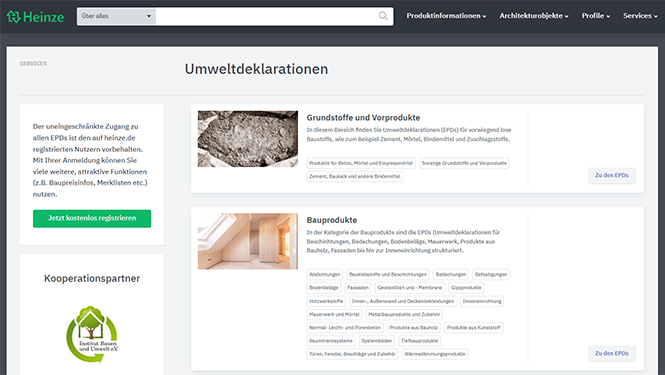Click 'Jetzt kostenlos registrieren' button

pos(92,218)
